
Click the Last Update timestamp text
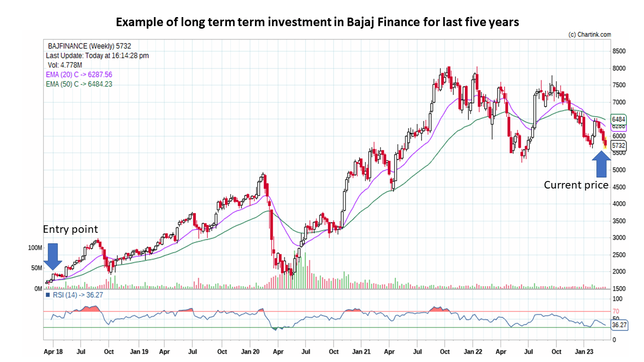coord(97,56)
